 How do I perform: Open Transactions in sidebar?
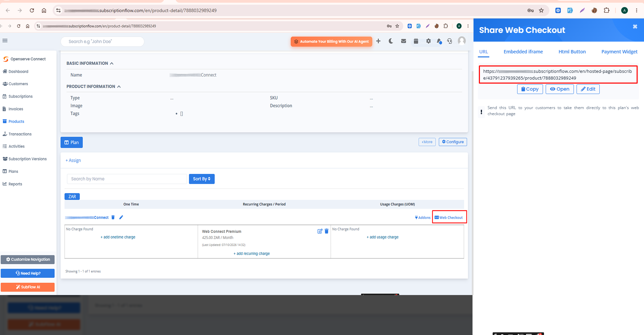(17, 134)
